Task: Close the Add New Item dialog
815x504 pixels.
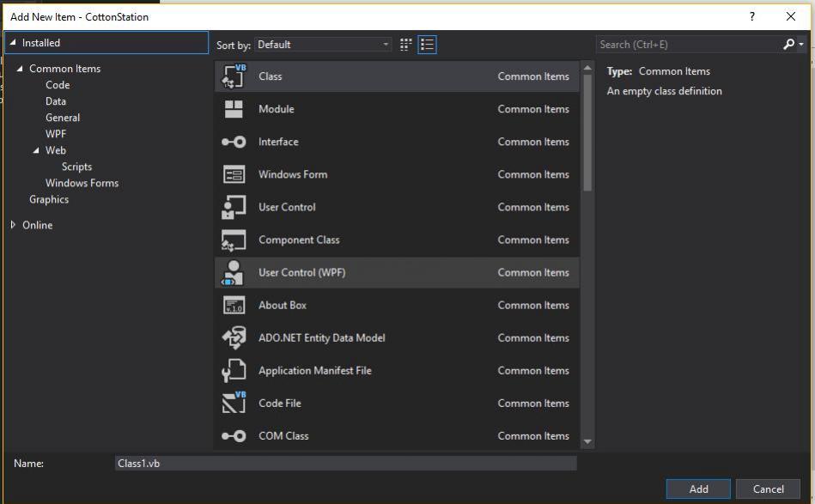Action: pos(791,16)
